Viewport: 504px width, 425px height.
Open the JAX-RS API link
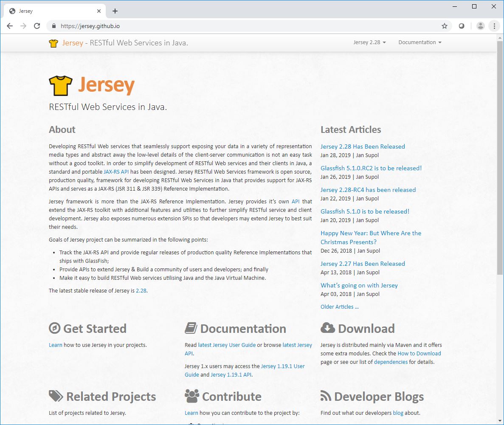116,172
